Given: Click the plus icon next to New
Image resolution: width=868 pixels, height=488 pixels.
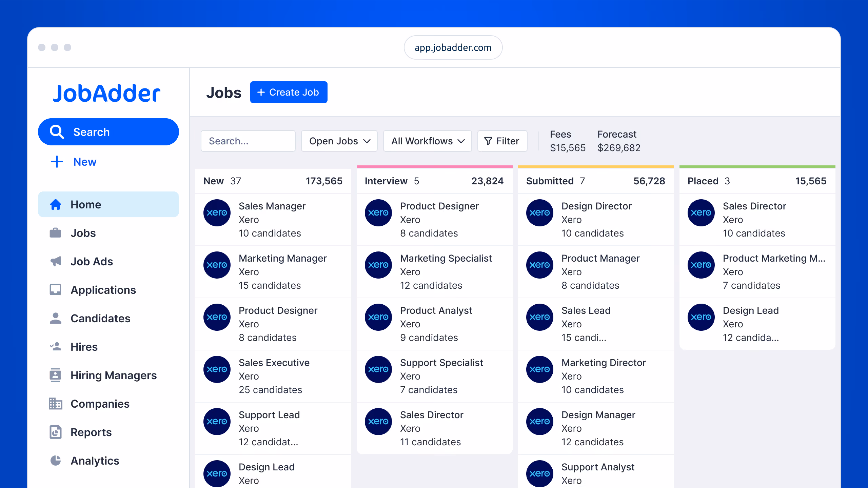Looking at the screenshot, I should point(57,162).
